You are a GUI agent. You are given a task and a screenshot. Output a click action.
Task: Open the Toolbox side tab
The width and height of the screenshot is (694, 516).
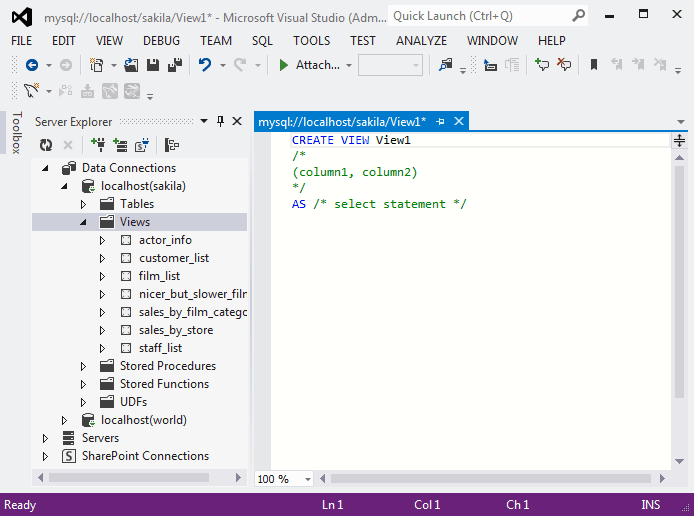16,132
